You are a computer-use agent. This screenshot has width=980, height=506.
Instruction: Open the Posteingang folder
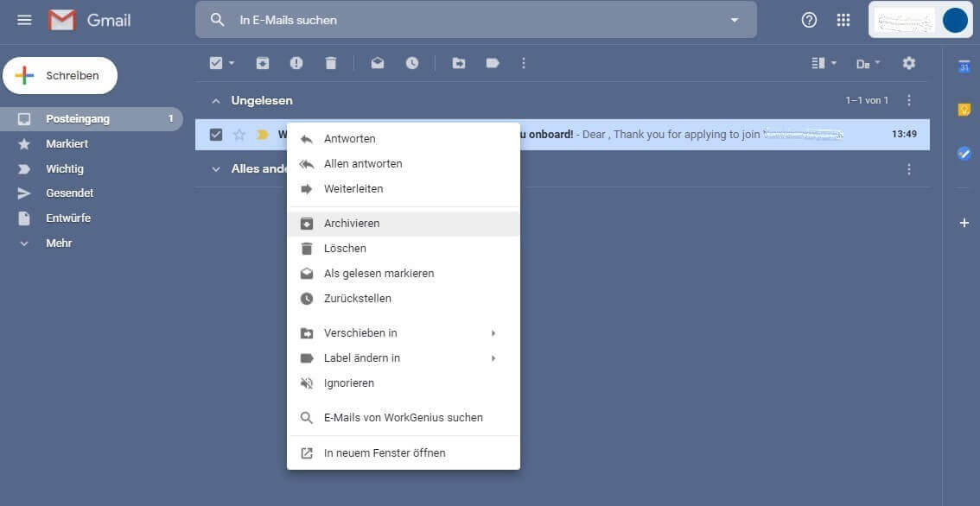point(92,118)
